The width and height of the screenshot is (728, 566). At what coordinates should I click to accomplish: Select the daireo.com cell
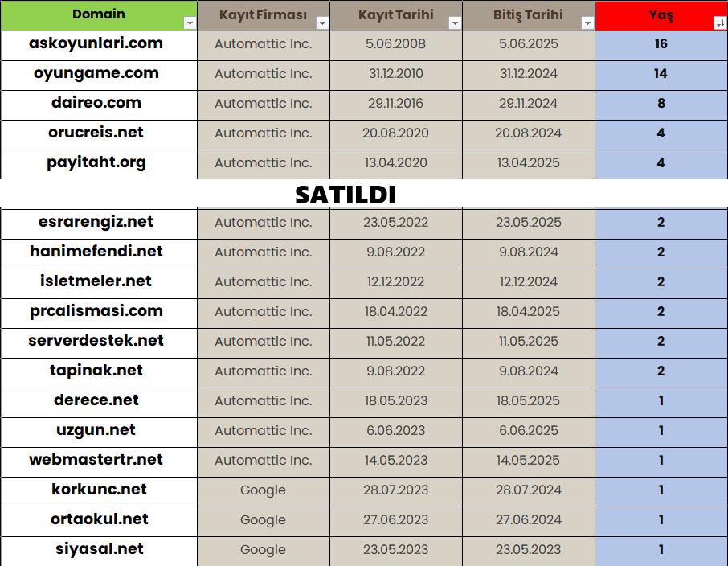99,105
